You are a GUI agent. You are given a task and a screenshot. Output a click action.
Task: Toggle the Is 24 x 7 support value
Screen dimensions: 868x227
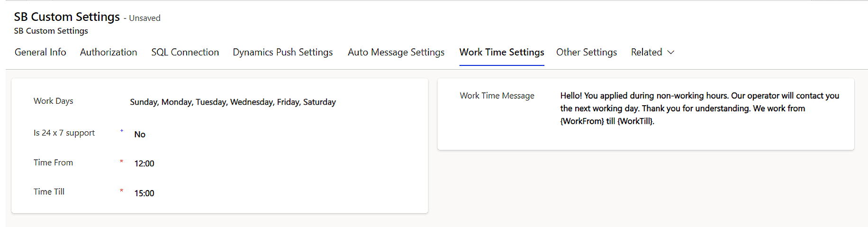(x=140, y=135)
